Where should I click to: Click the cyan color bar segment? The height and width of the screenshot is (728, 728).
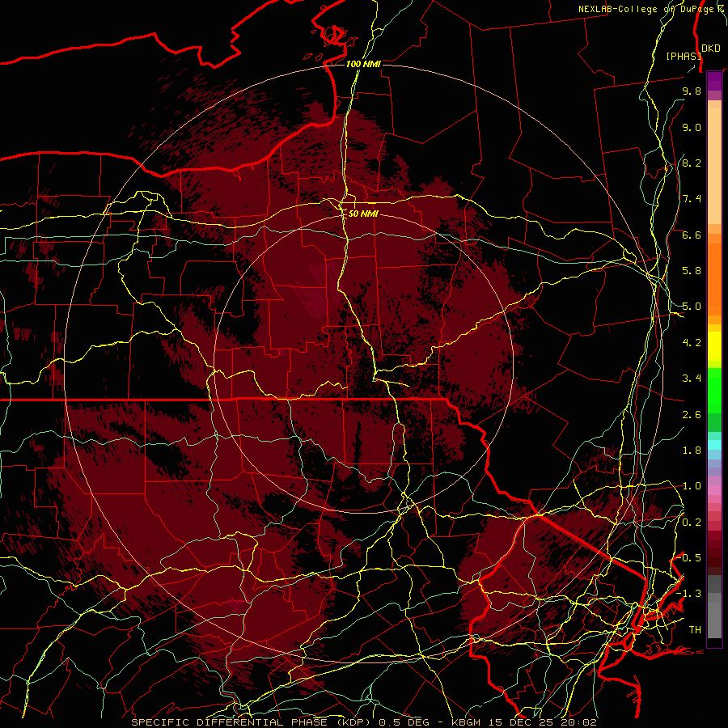coord(714,445)
